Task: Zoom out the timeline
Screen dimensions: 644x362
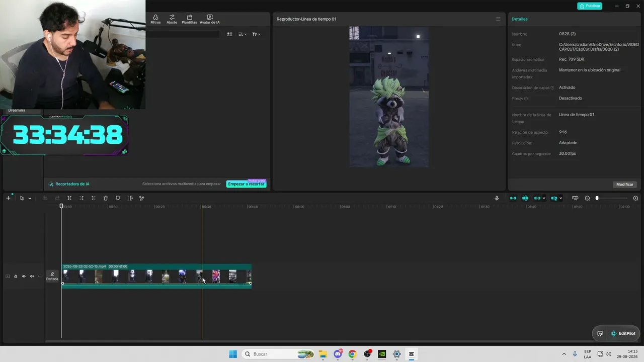Action: 587,198
